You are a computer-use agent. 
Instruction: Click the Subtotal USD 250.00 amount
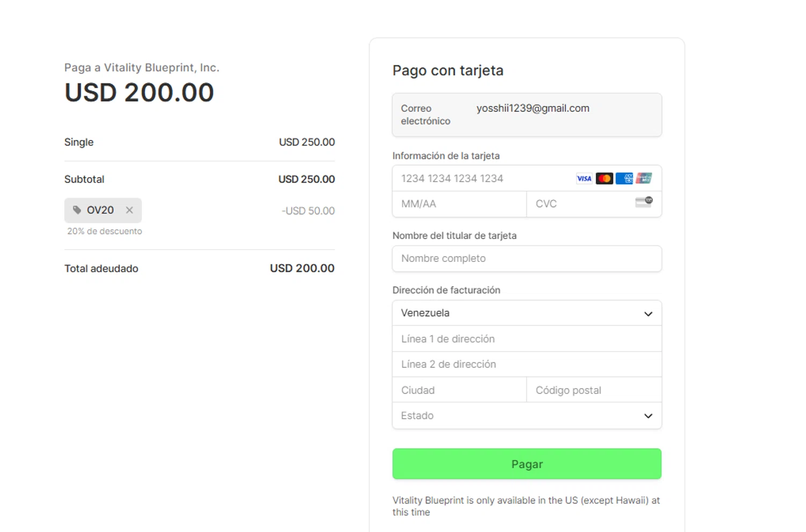tap(306, 179)
